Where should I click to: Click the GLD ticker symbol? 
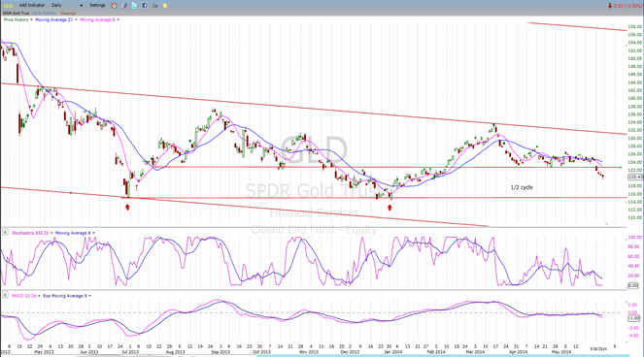point(8,5)
